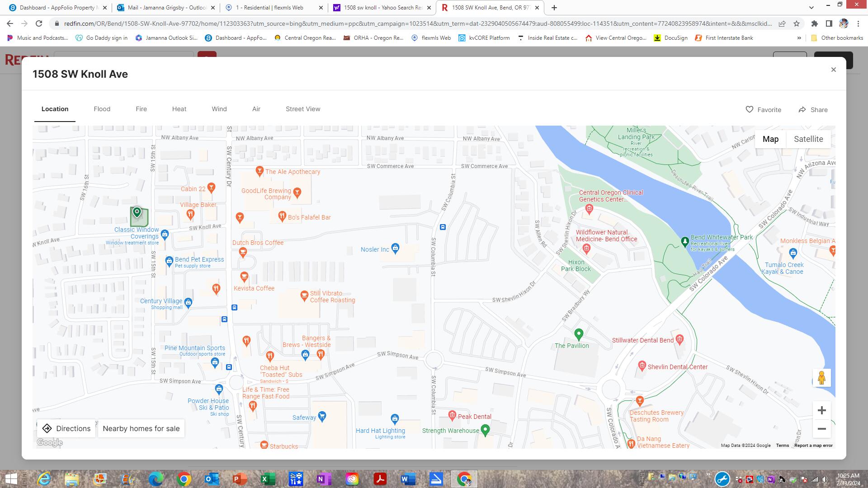Open the map Terms link

[783, 446]
